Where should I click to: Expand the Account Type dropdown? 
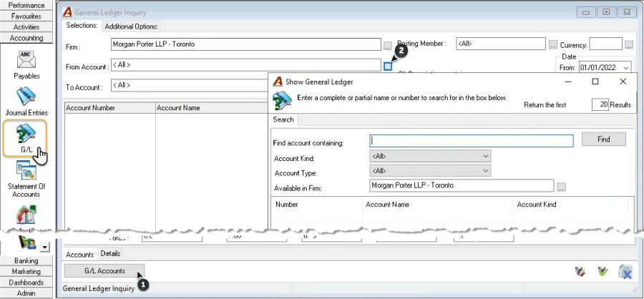(486, 170)
